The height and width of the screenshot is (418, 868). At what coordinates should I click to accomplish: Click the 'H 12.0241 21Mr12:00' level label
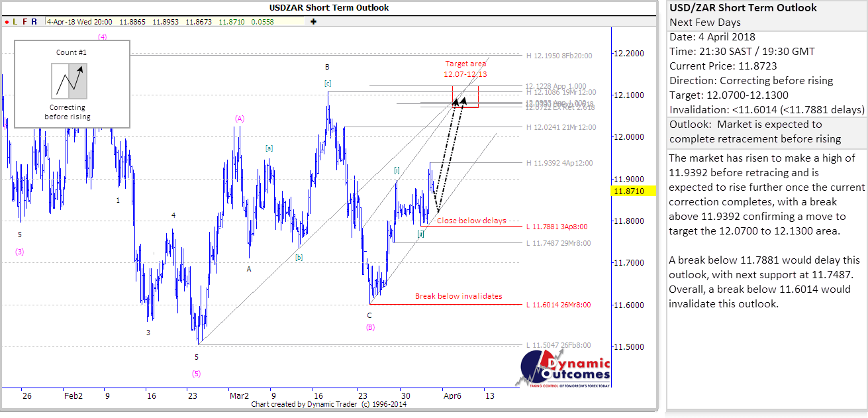(x=561, y=127)
